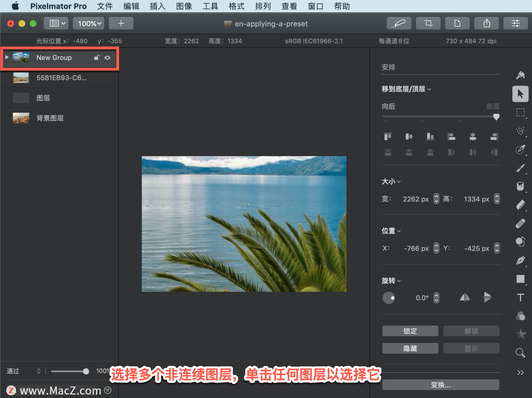Click the 隐藏 button
The image size is (532, 398).
[x=410, y=348]
